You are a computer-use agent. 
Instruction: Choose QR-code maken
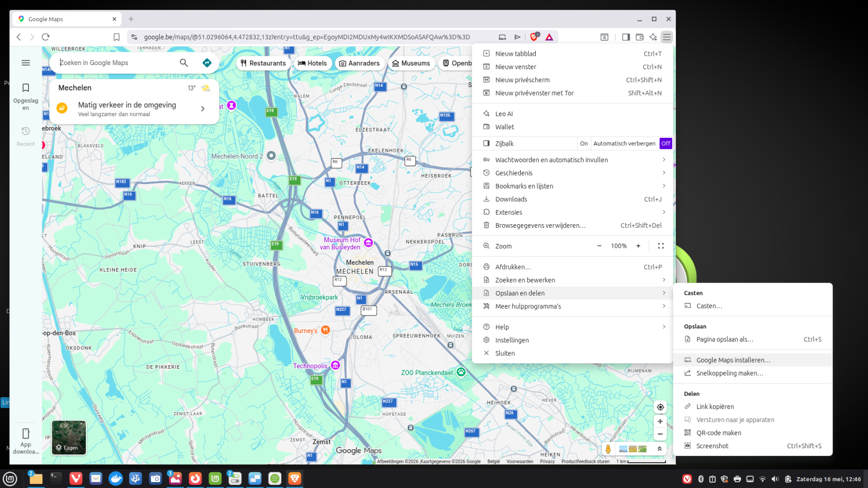pyautogui.click(x=753, y=433)
